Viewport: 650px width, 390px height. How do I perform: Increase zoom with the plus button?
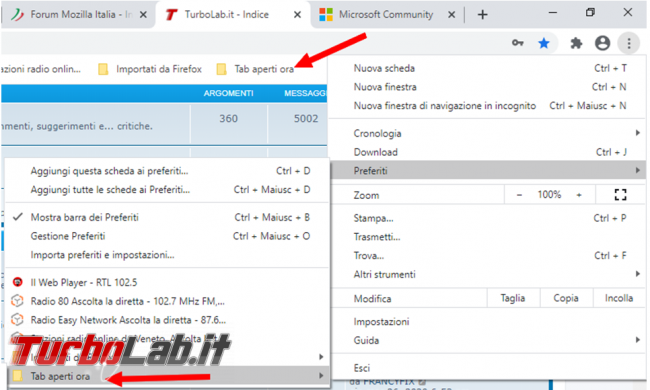579,195
